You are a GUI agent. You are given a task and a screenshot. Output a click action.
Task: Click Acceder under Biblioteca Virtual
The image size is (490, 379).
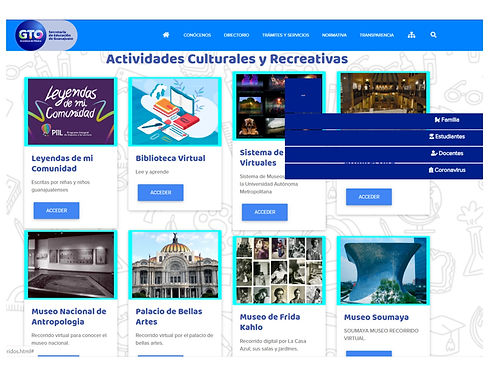click(160, 192)
